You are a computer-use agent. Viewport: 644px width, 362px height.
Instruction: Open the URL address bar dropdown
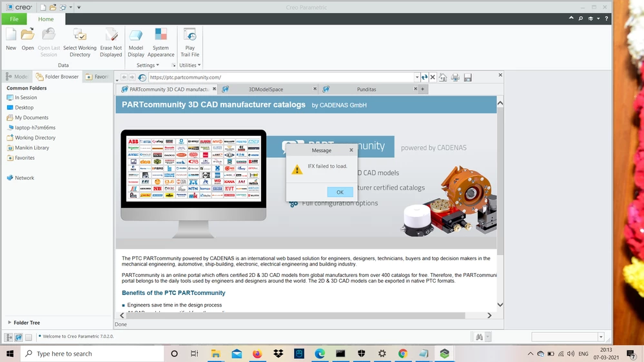click(417, 77)
